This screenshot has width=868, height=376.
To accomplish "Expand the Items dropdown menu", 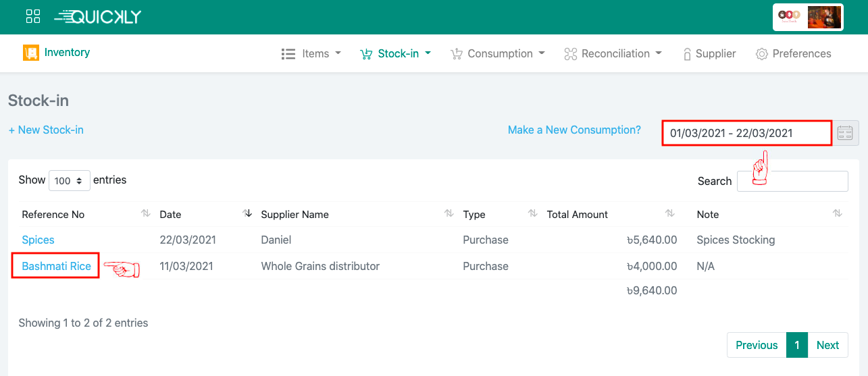I will (x=311, y=53).
